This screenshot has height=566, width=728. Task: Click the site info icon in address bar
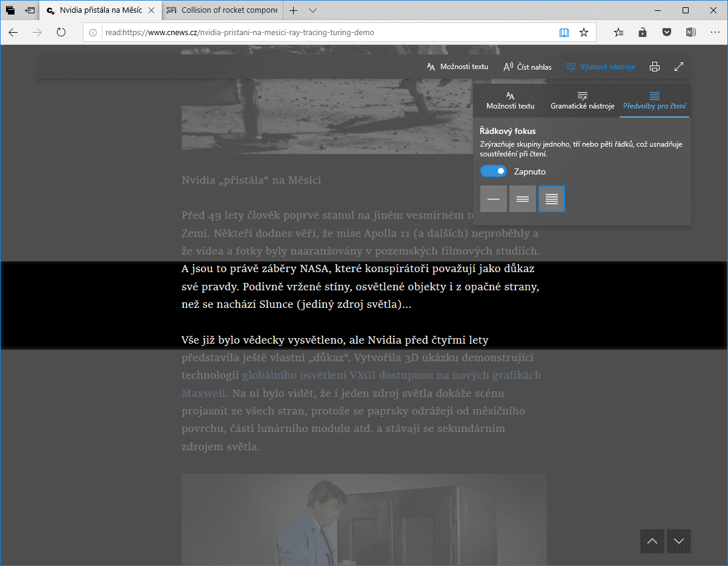click(93, 33)
